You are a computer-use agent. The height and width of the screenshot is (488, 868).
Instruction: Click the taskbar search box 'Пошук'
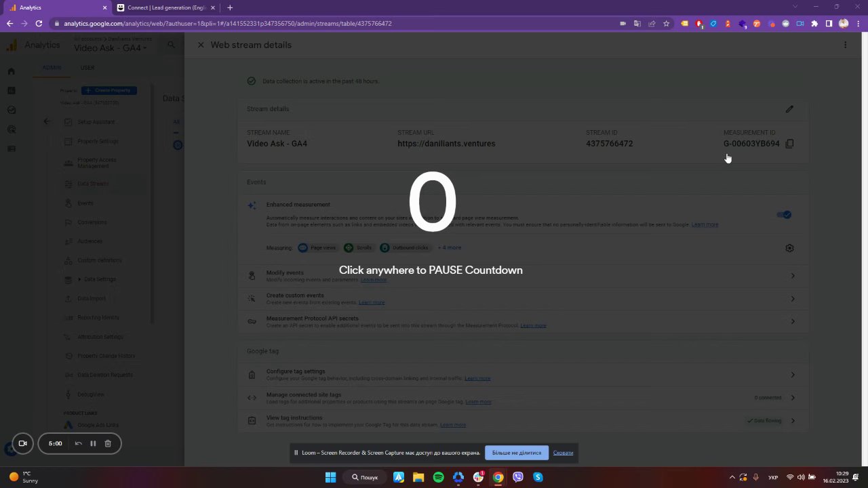[365, 477]
